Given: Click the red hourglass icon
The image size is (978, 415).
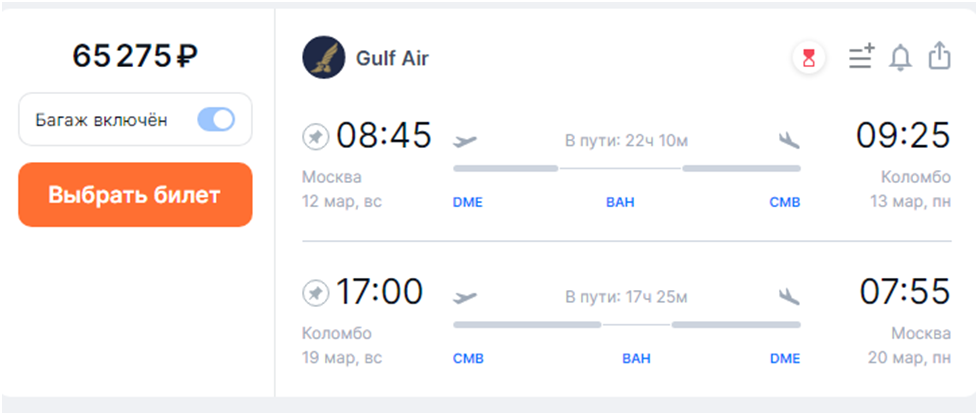Looking at the screenshot, I should (x=808, y=58).
